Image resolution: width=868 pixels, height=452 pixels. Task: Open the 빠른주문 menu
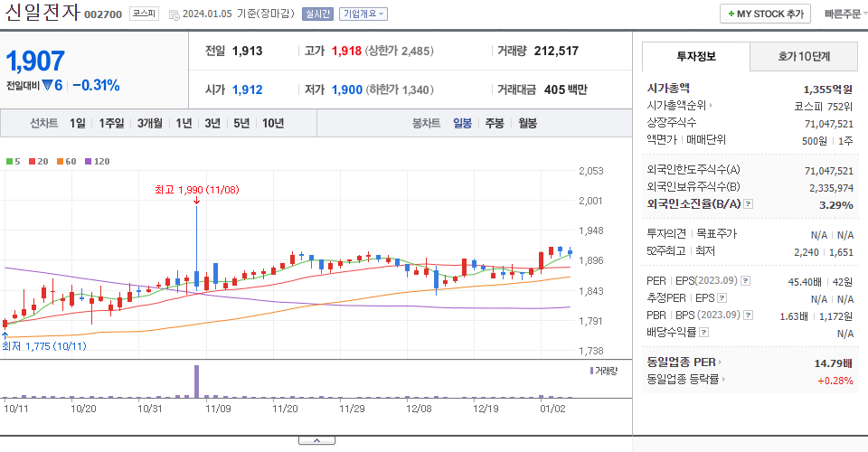tap(844, 14)
